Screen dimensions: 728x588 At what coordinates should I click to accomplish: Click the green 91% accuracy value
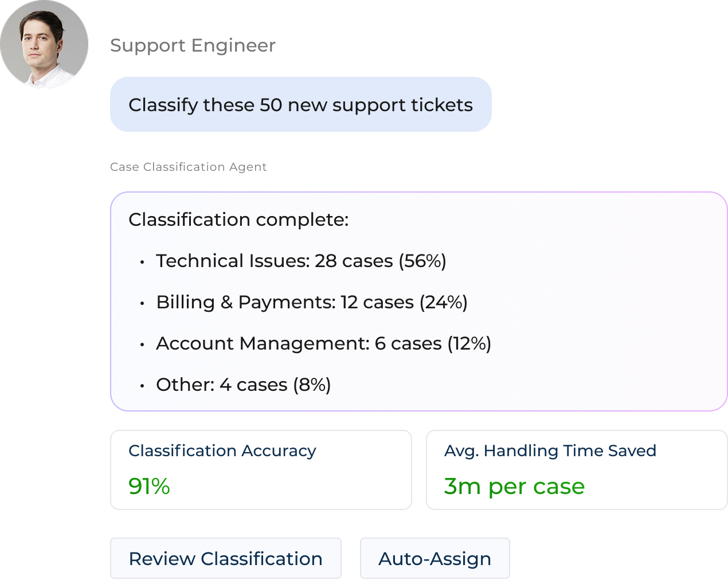click(x=149, y=487)
